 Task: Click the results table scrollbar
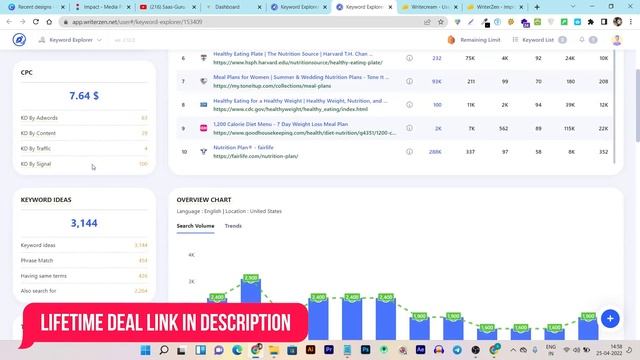(615, 106)
